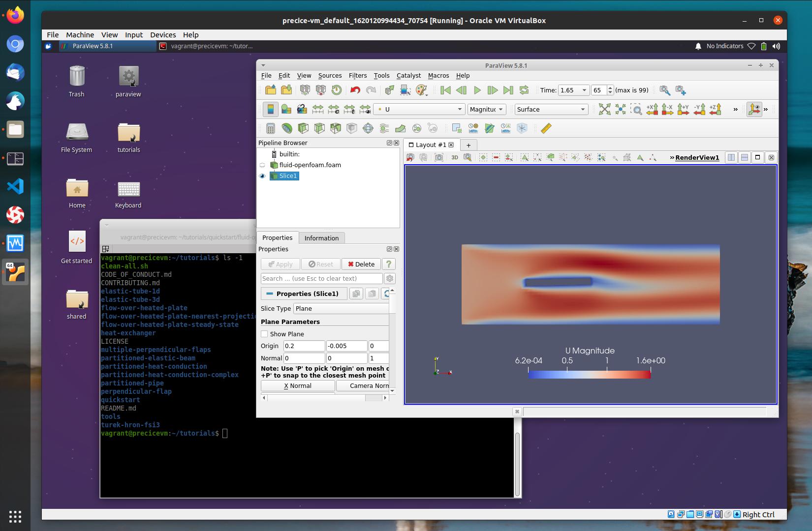Image resolution: width=812 pixels, height=531 pixels.
Task: Click the ruler measurement icon
Action: 546,128
